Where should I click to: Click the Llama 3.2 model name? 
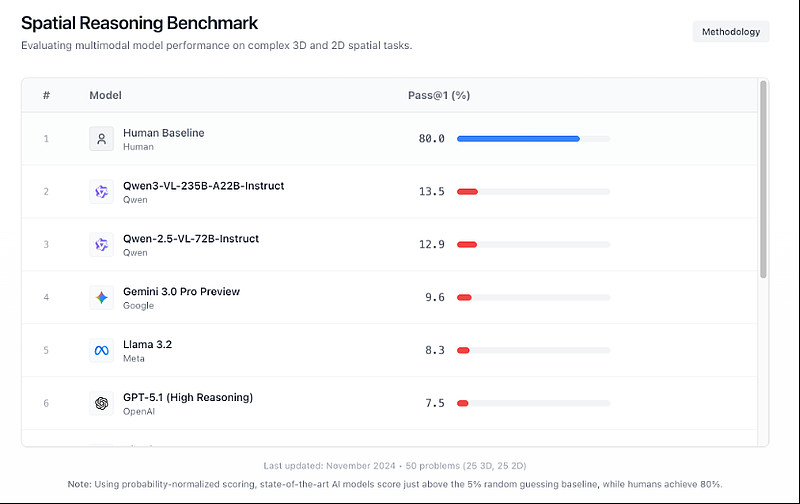(148, 345)
